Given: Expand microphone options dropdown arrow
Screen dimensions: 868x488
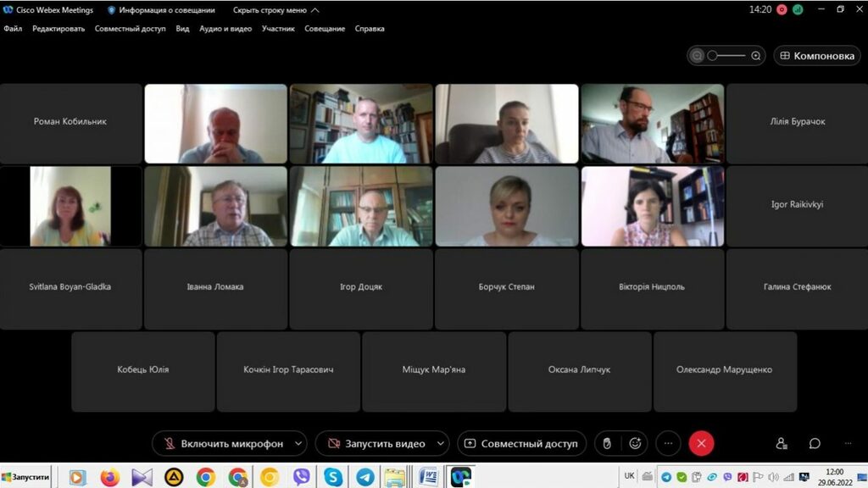Looking at the screenshot, I should click(298, 443).
